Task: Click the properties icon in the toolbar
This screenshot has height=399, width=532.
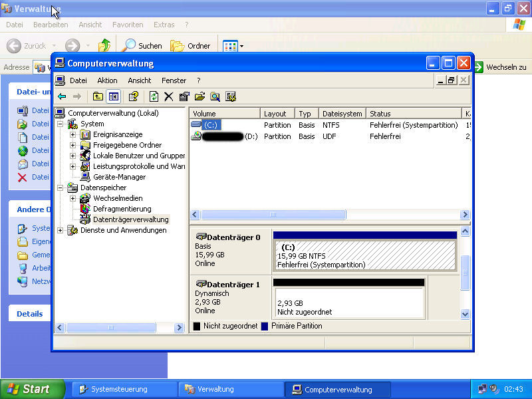Action: coord(184,96)
